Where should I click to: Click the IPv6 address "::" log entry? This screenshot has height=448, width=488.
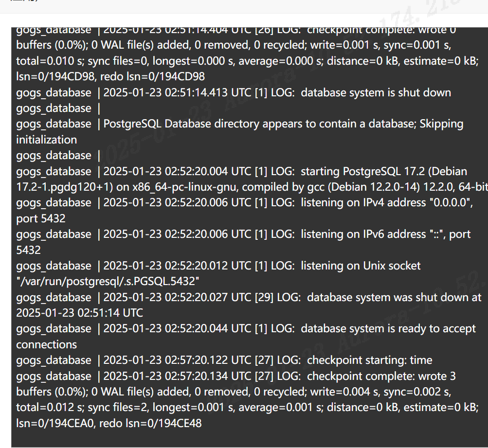click(243, 242)
